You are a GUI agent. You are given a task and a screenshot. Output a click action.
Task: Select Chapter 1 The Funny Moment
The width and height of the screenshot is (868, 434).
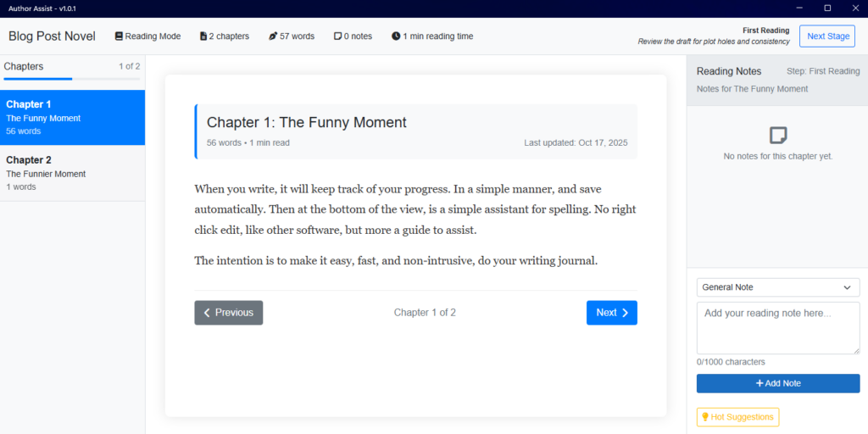pos(72,117)
